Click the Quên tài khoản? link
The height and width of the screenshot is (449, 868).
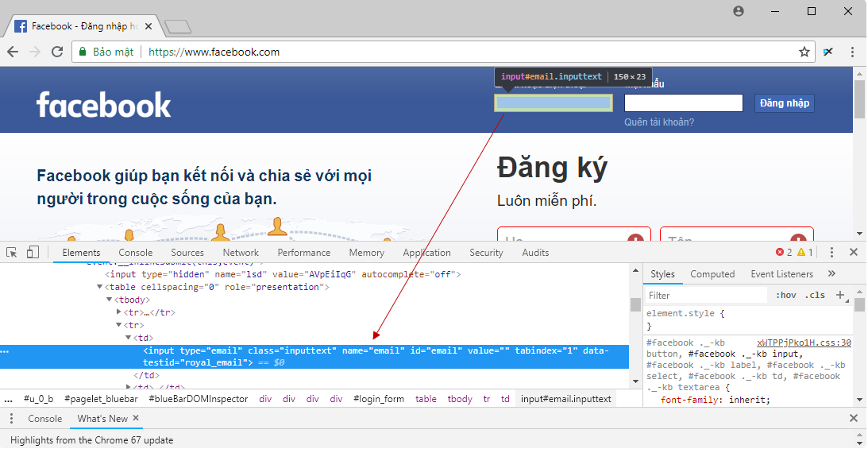tap(659, 122)
